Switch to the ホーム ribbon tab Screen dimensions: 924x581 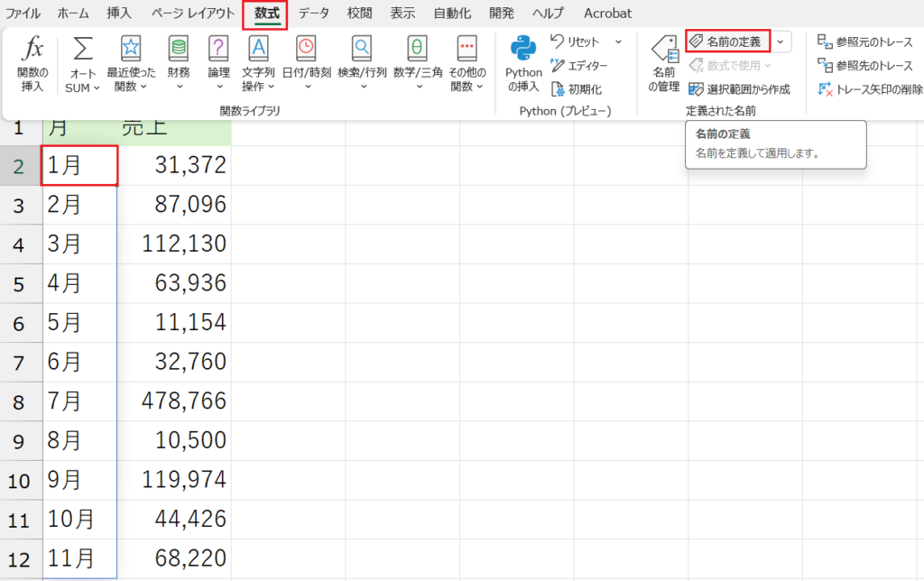[x=71, y=13]
